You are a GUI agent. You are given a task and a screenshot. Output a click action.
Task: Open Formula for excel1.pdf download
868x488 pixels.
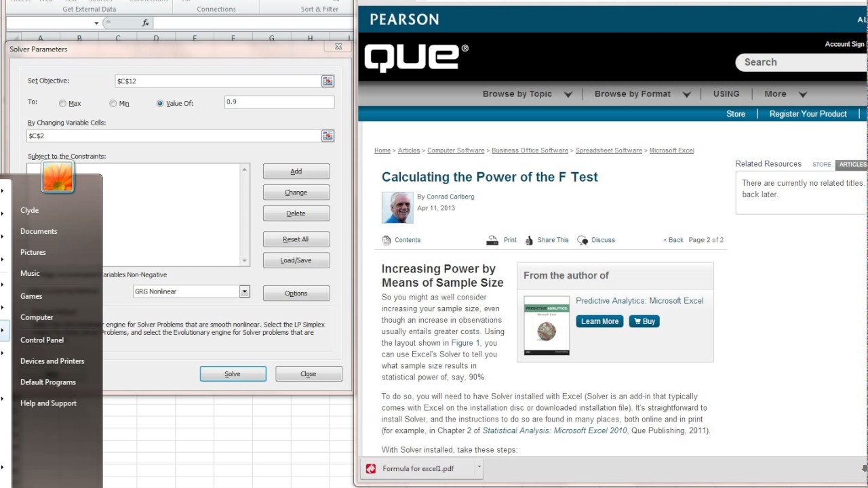pos(418,468)
